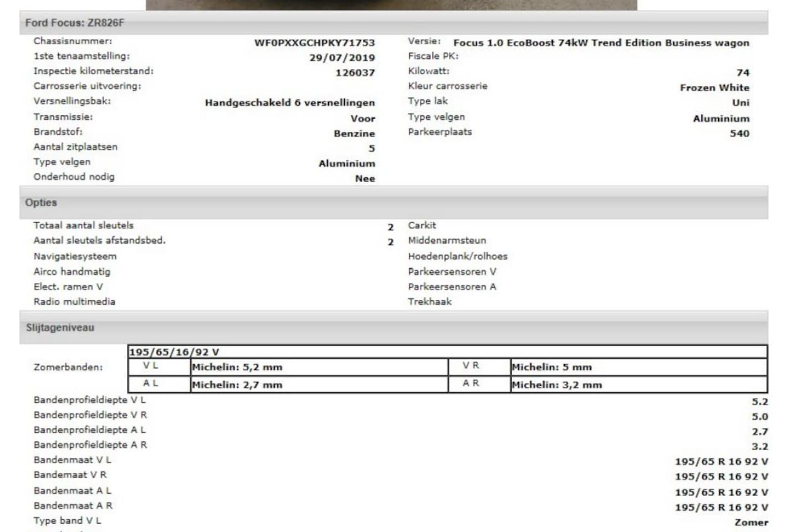This screenshot has width=792, height=532.
Task: Click the Bandenmaat A L label
Action: pyautogui.click(x=72, y=490)
